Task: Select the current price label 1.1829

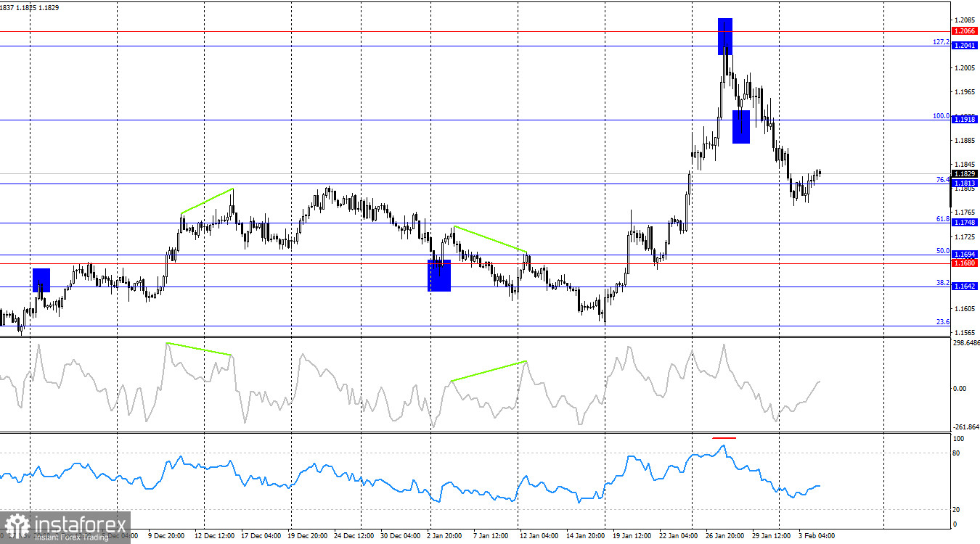Action: (964, 174)
